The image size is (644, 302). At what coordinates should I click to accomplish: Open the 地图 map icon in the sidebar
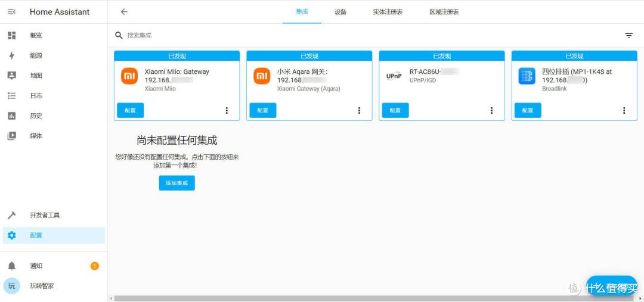tap(12, 76)
